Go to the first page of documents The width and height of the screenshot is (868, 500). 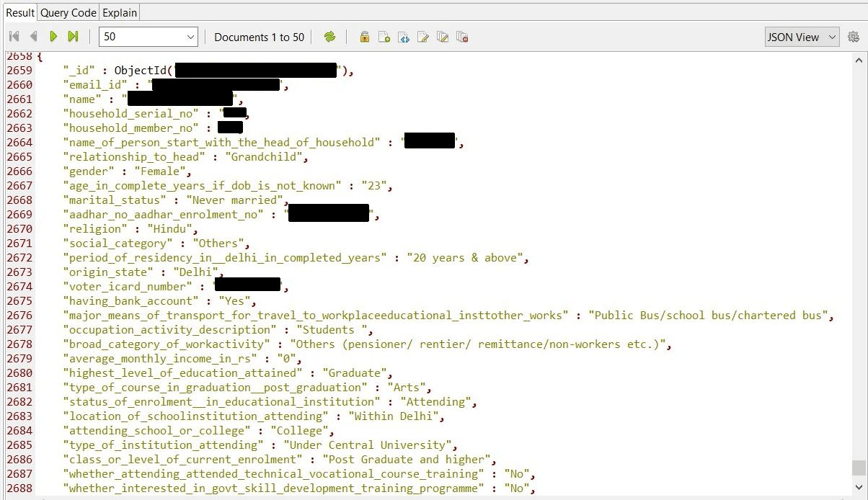click(x=14, y=37)
